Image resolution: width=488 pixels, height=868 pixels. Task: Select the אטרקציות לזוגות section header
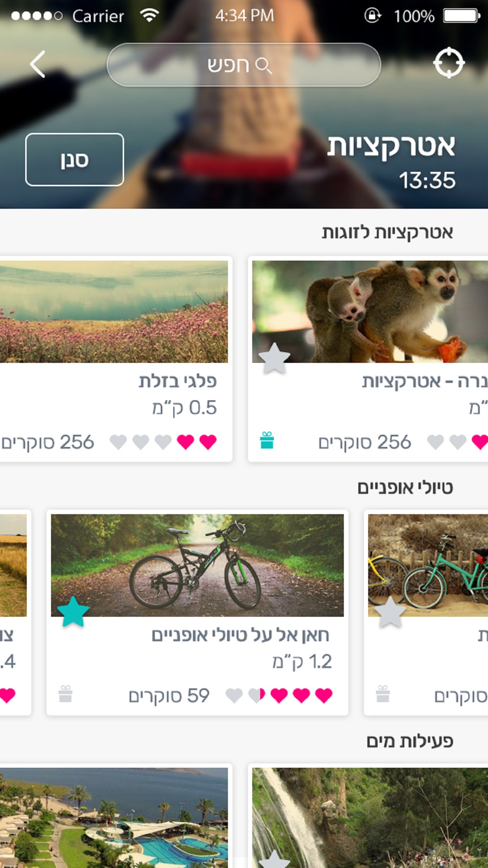[x=387, y=232]
